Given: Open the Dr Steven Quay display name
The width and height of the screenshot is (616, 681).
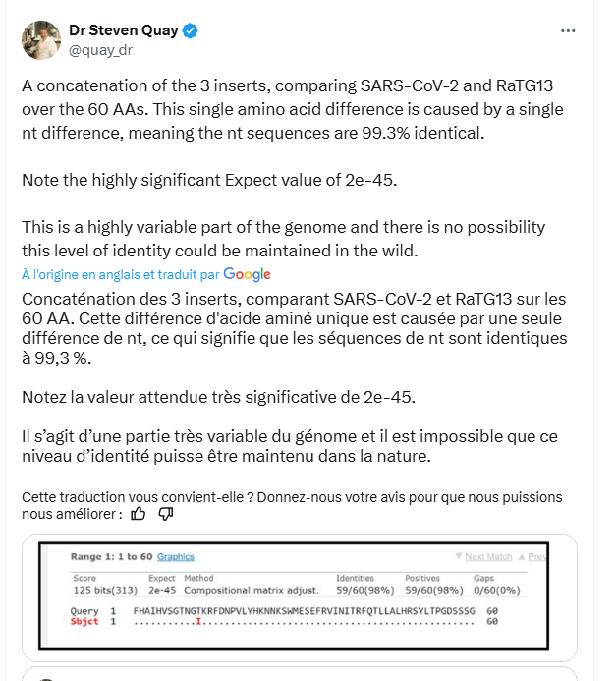Looking at the screenshot, I should [124, 30].
